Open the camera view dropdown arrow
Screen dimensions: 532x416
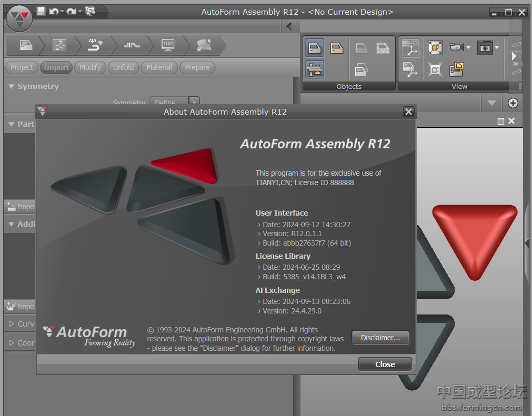[468, 47]
